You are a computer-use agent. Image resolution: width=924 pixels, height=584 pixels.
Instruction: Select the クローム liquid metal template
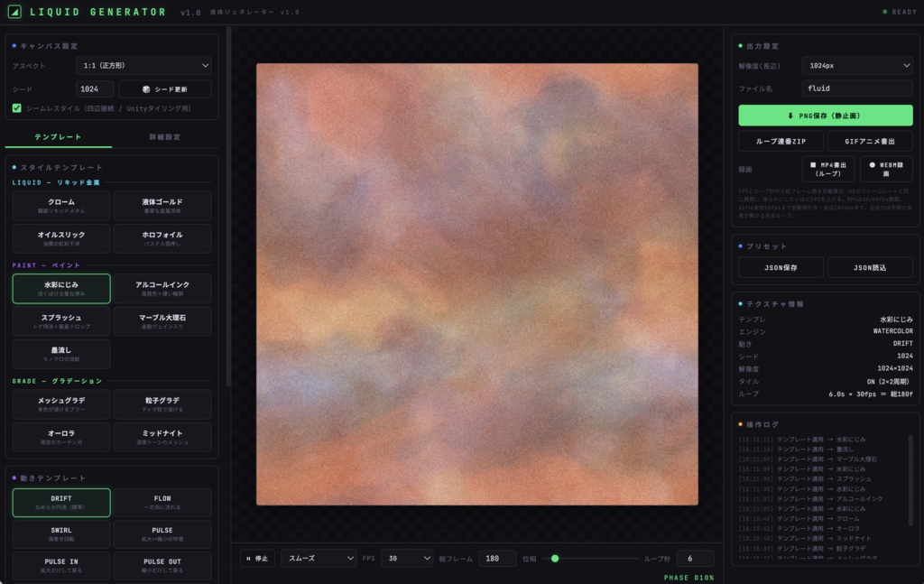coord(61,206)
